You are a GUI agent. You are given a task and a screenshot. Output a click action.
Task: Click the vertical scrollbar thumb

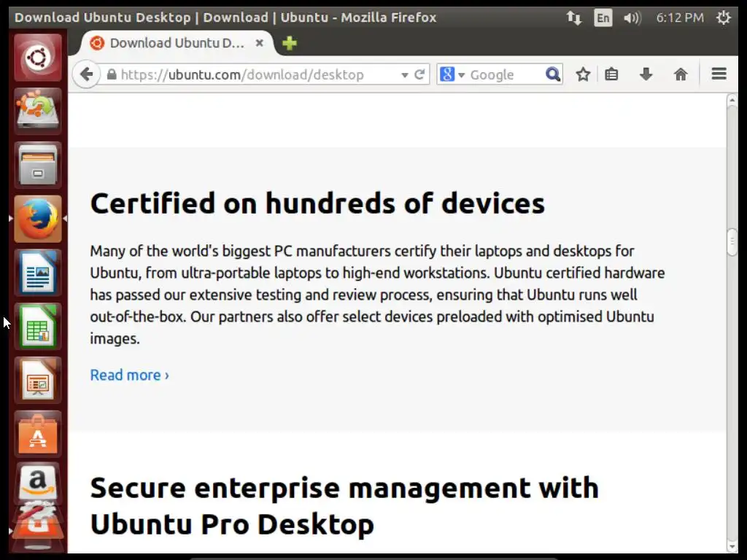click(732, 243)
